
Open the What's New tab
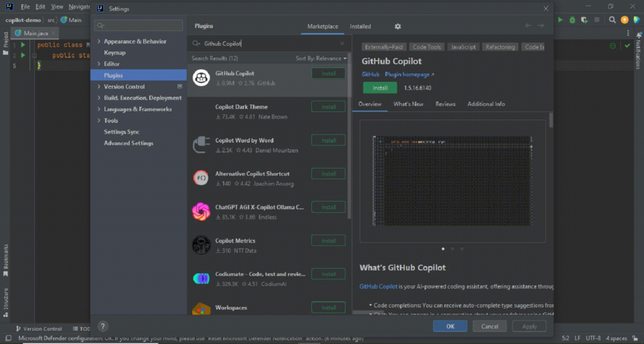point(408,104)
